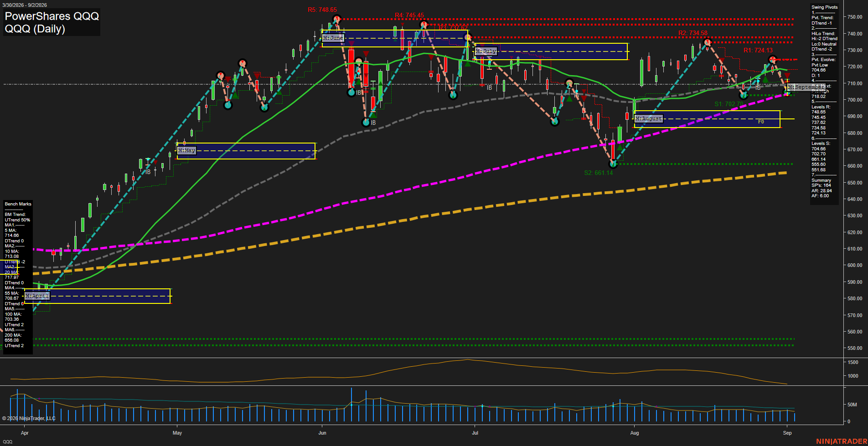
Task: Click the R3: 737.62 resistance label
Action: pos(453,28)
